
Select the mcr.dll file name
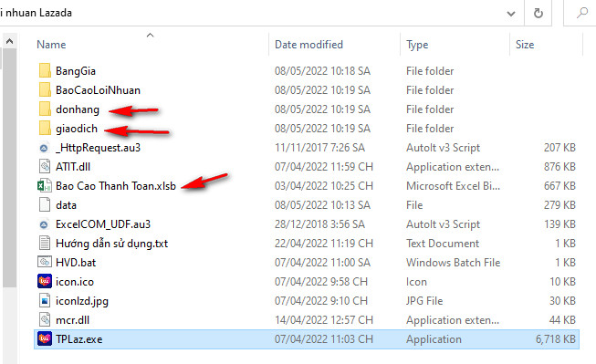(x=72, y=320)
